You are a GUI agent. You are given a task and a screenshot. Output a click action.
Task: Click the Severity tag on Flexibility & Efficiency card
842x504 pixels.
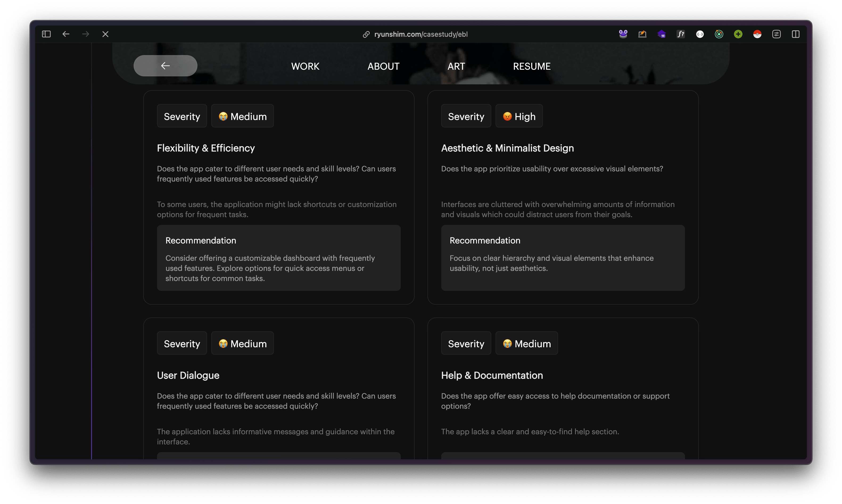point(182,116)
